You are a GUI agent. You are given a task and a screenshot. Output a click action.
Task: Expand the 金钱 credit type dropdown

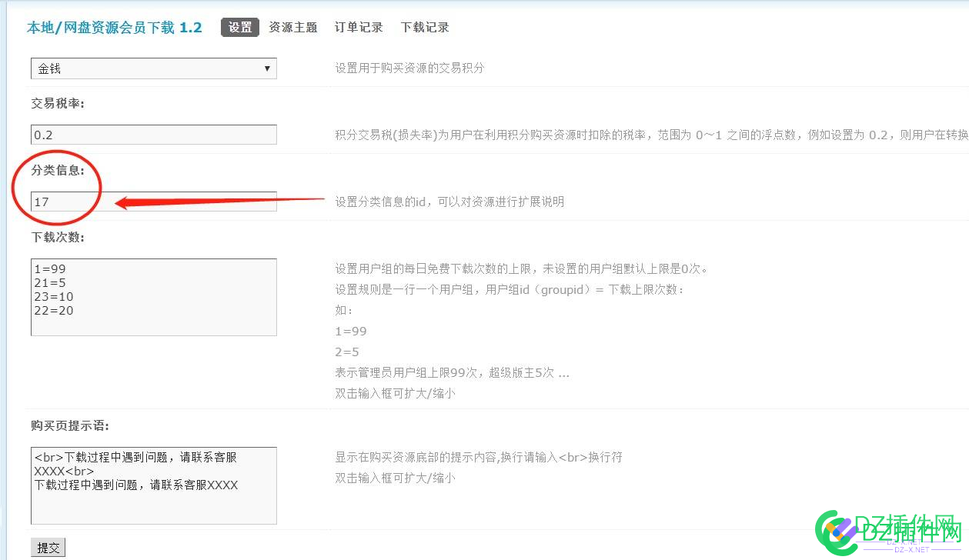point(154,68)
